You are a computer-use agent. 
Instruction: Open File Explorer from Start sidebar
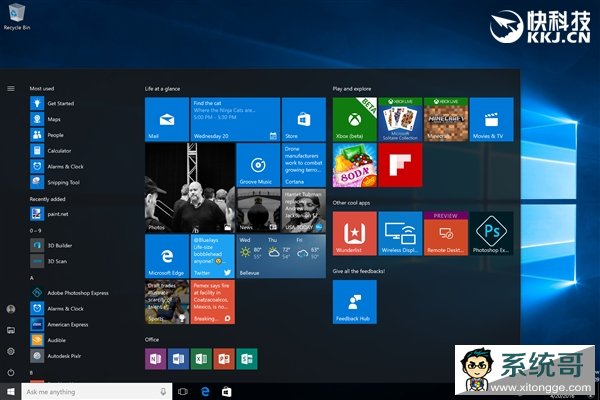11,330
